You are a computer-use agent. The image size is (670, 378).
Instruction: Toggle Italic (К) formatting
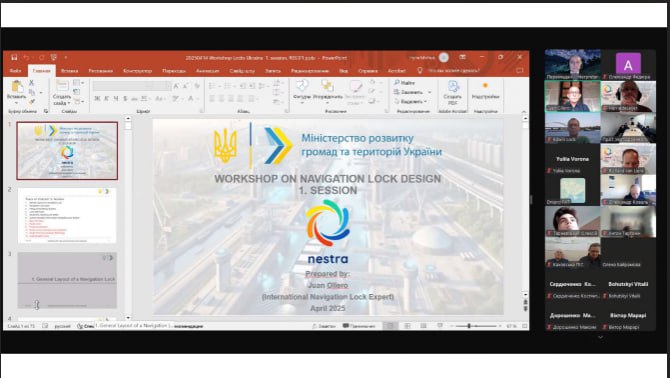coord(107,99)
